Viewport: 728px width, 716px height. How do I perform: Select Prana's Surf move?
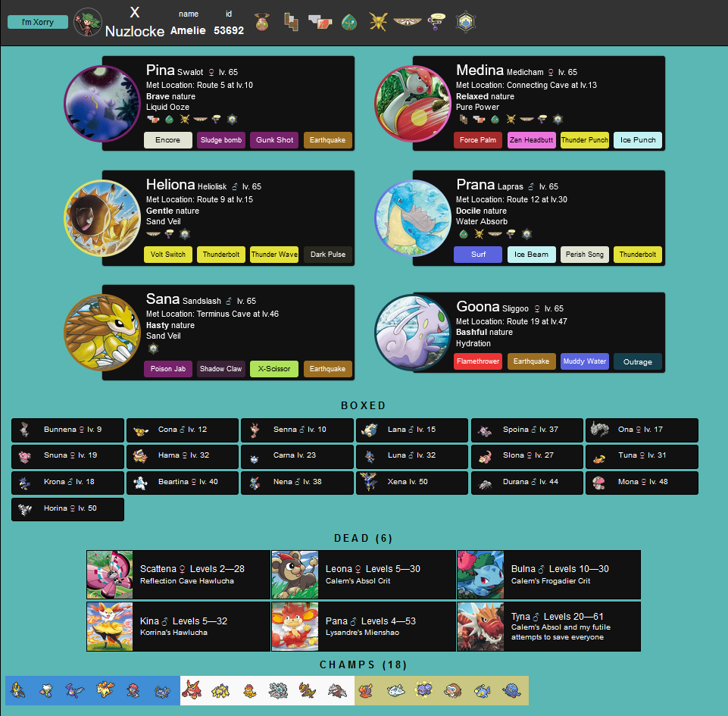click(x=478, y=255)
